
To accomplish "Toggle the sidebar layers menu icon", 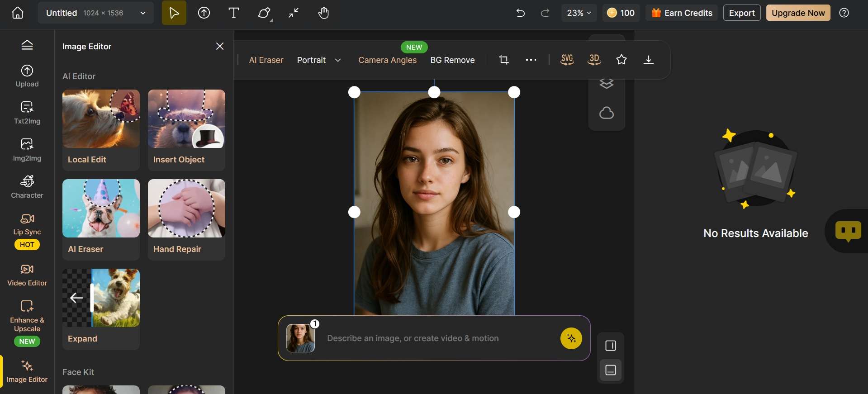I will point(27,45).
